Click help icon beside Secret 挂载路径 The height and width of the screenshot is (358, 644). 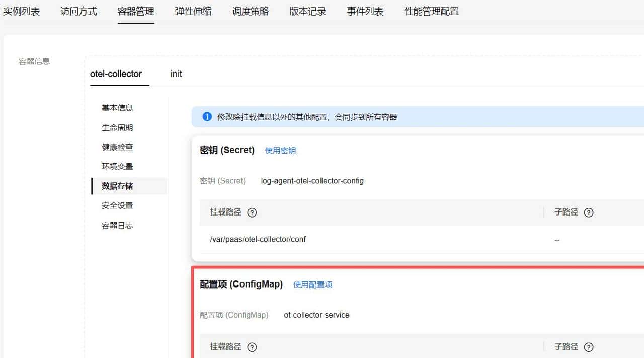pyautogui.click(x=252, y=212)
